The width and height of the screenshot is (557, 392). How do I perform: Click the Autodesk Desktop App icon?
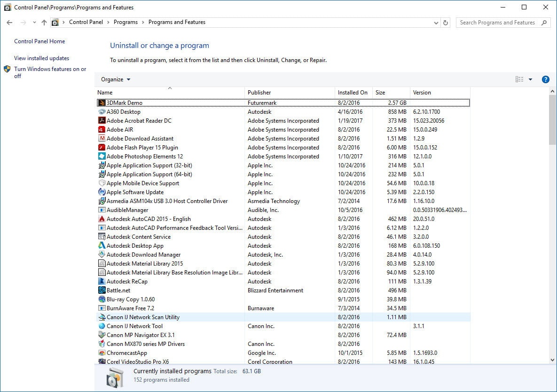(x=102, y=246)
